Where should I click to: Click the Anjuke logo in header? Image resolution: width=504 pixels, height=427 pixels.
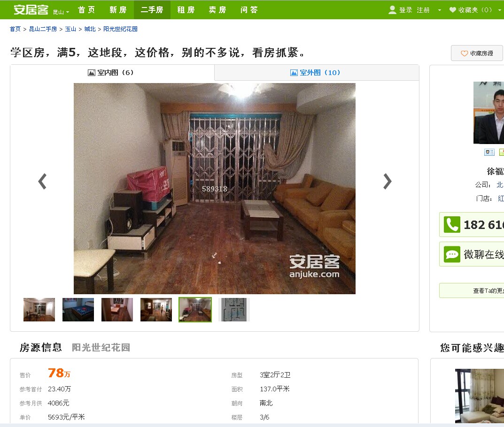point(31,10)
